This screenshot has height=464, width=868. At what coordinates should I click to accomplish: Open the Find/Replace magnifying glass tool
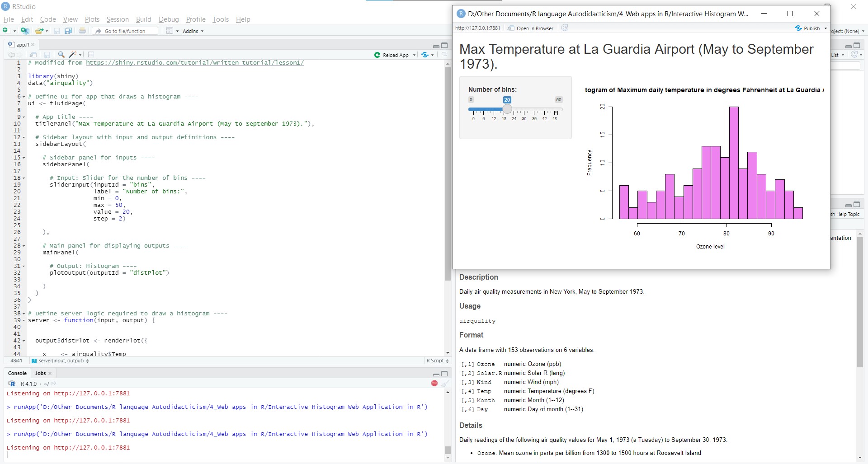point(61,54)
